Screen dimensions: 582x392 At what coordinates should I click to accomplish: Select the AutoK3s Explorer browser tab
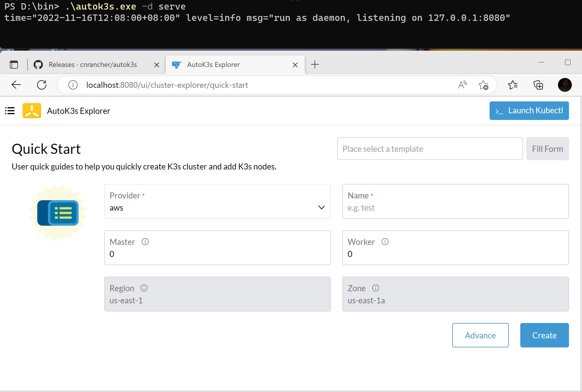213,64
